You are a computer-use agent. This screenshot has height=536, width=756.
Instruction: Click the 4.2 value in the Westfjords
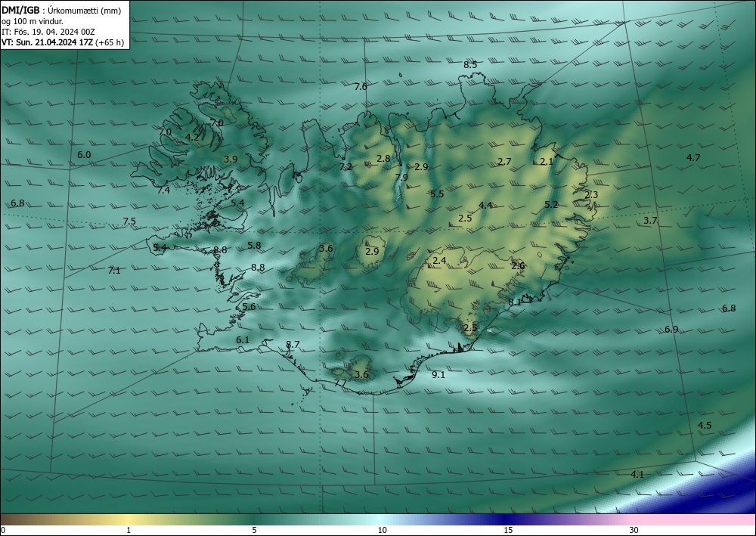(192, 138)
